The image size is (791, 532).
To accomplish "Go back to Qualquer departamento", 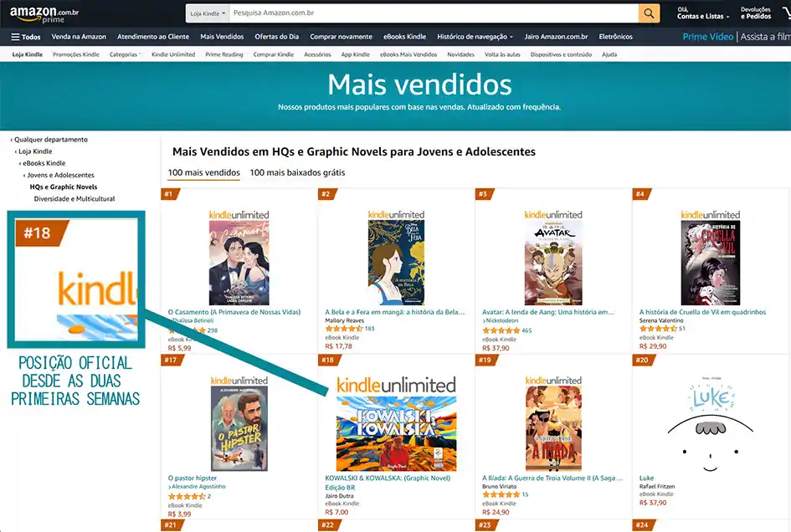I will 49,140.
